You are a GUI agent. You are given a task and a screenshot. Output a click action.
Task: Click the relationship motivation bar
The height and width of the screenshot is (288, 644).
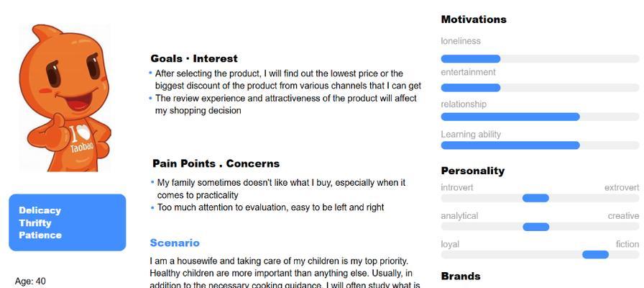click(x=540, y=117)
